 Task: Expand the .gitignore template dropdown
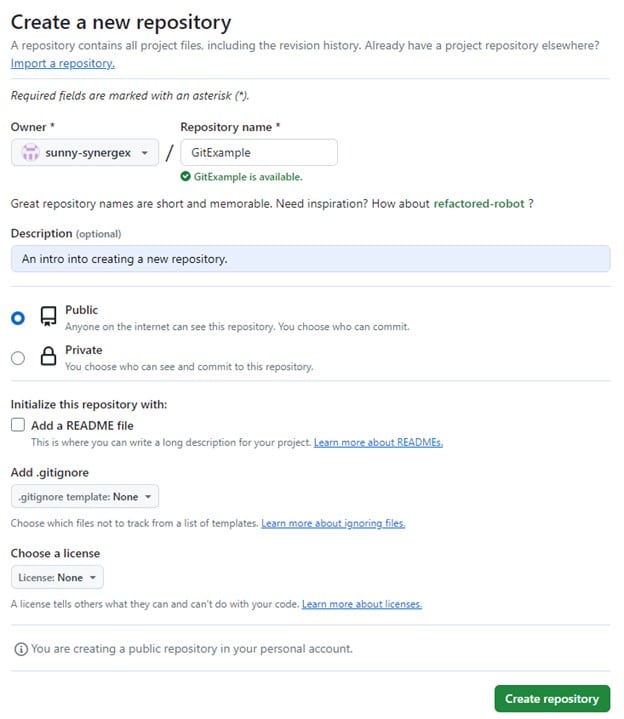[x=84, y=497]
